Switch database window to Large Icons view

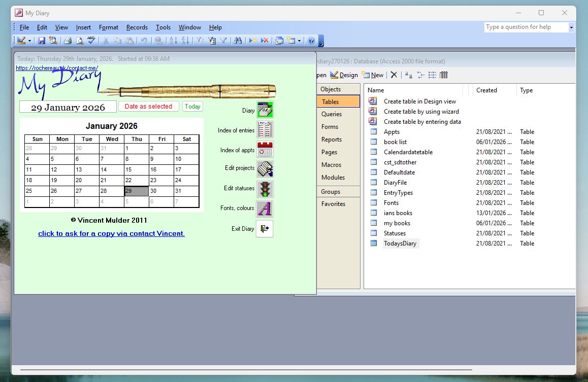click(x=409, y=75)
